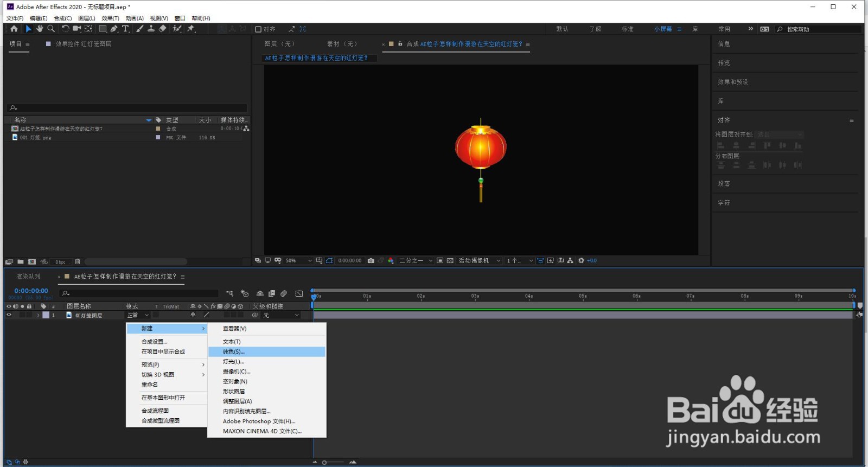Create new composition icon in Project panel

click(x=32, y=262)
